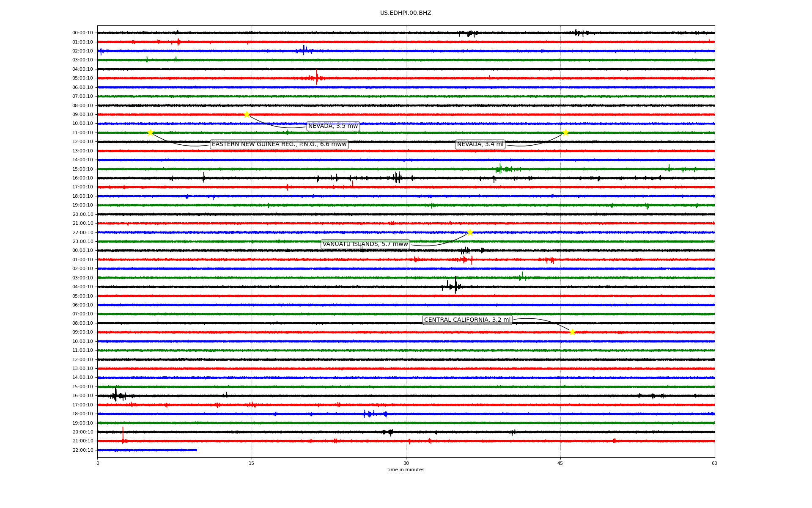The height and width of the screenshot is (508, 812).
Task: Click the end of the short final blue trace
Action: pos(196,450)
